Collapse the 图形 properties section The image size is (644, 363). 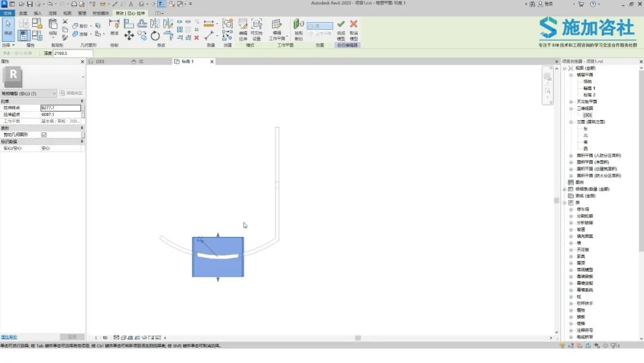pyautogui.click(x=81, y=128)
